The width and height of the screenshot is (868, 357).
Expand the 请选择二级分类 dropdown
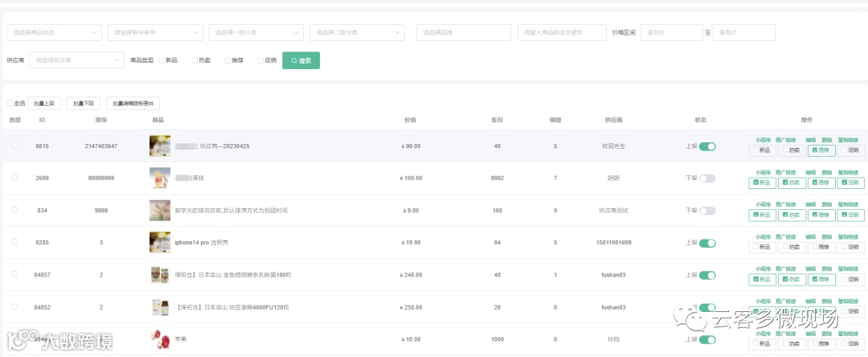[357, 33]
